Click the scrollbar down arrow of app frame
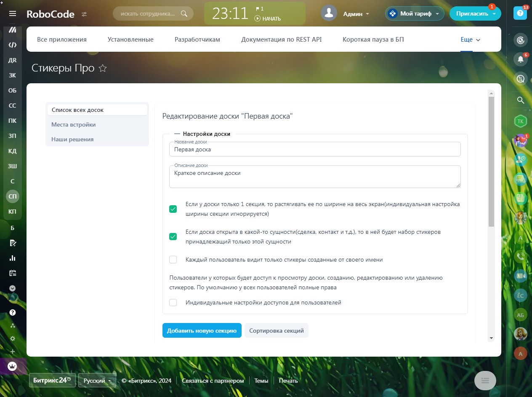The image size is (532, 397). pyautogui.click(x=491, y=338)
